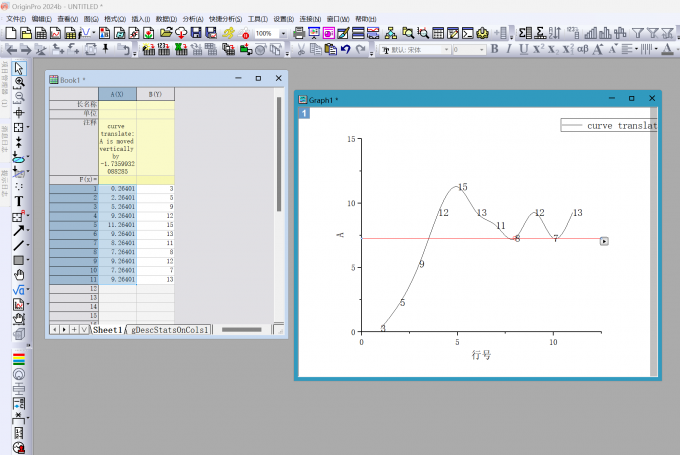Select column B(Y) header in Book1
This screenshot has height=455, width=680.
(155, 94)
